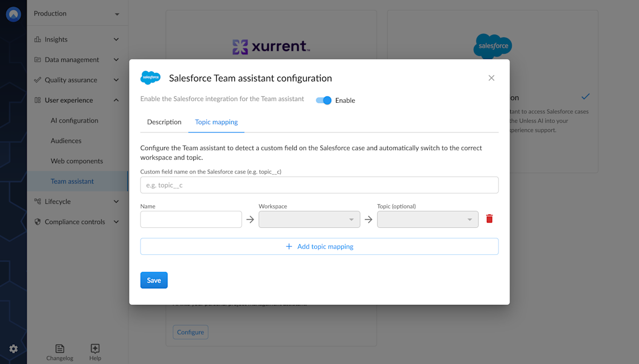Image resolution: width=639 pixels, height=364 pixels.
Task: Open the Production environment dropdown
Action: (77, 13)
